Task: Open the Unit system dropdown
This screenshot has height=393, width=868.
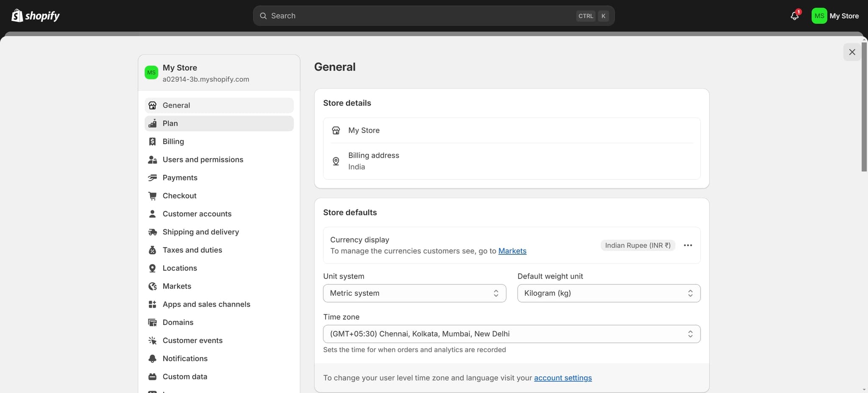Action: coord(414,293)
